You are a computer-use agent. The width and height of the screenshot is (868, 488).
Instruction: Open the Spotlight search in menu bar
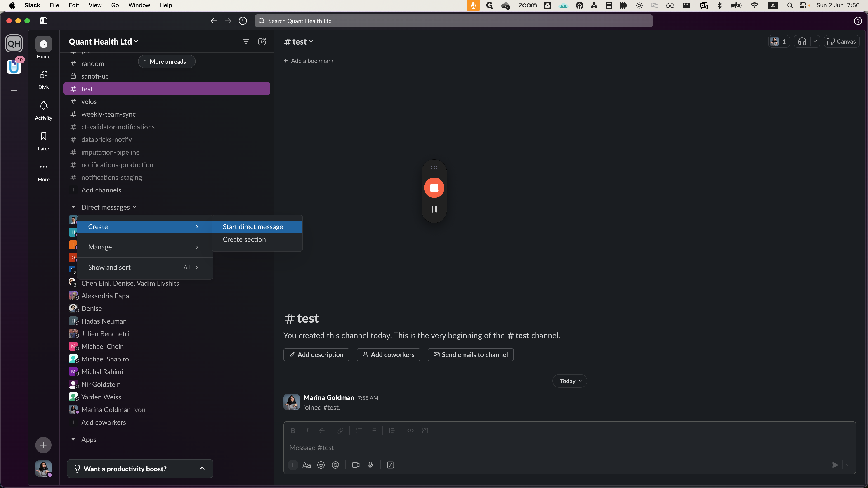tap(790, 5)
